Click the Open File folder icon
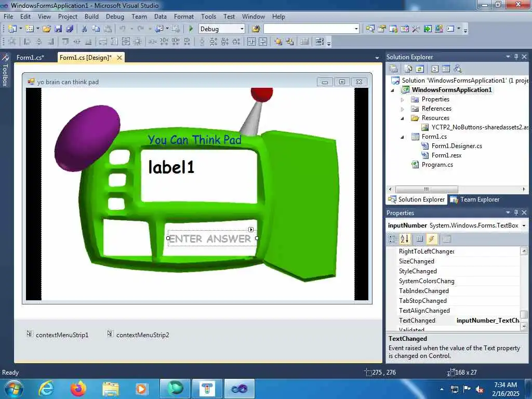This screenshot has width=532, height=399. tap(46, 29)
